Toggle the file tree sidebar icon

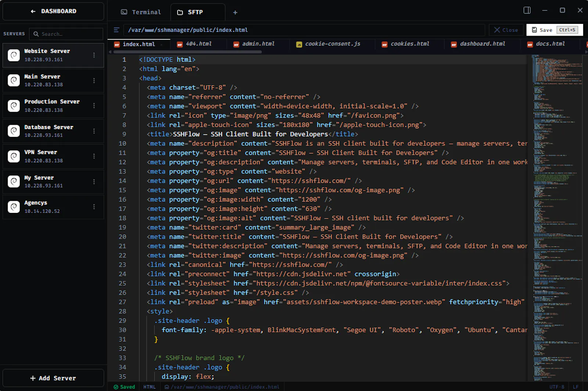(116, 30)
